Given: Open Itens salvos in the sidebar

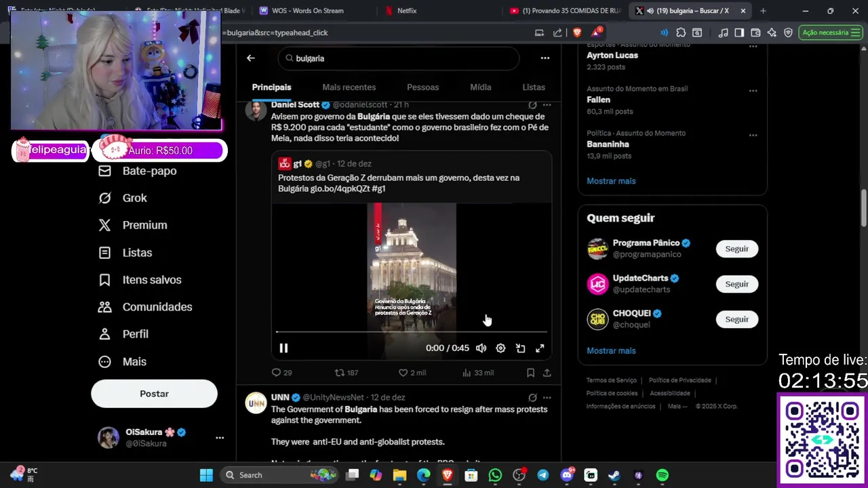Looking at the screenshot, I should (x=140, y=280).
